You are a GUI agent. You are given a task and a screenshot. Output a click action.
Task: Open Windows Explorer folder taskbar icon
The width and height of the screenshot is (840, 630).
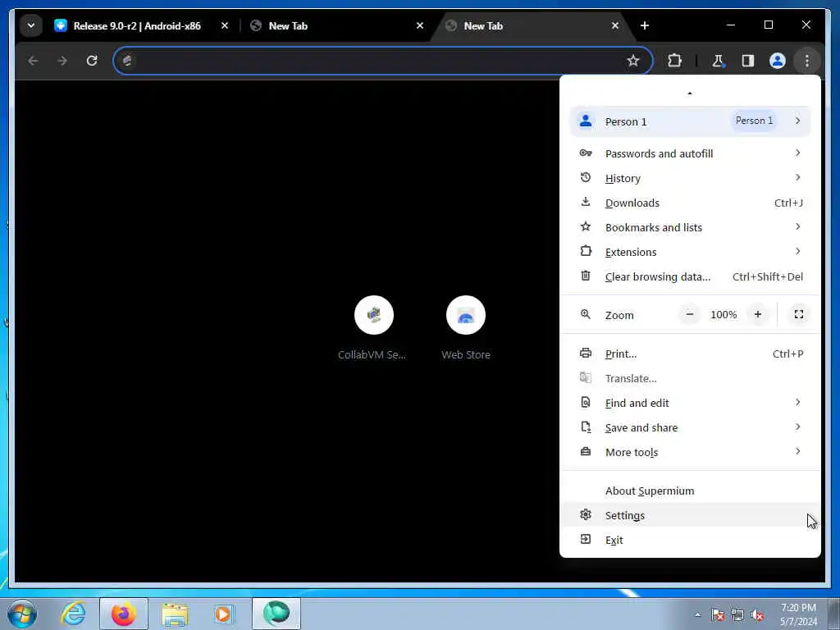pos(175,615)
